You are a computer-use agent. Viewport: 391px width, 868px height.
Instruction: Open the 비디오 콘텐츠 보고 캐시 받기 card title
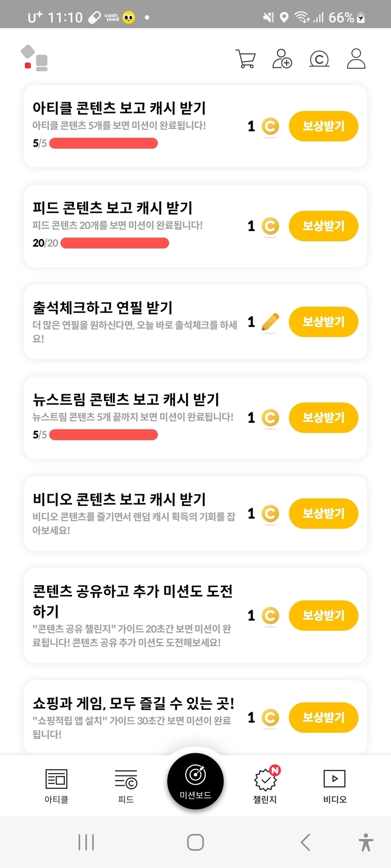click(119, 499)
